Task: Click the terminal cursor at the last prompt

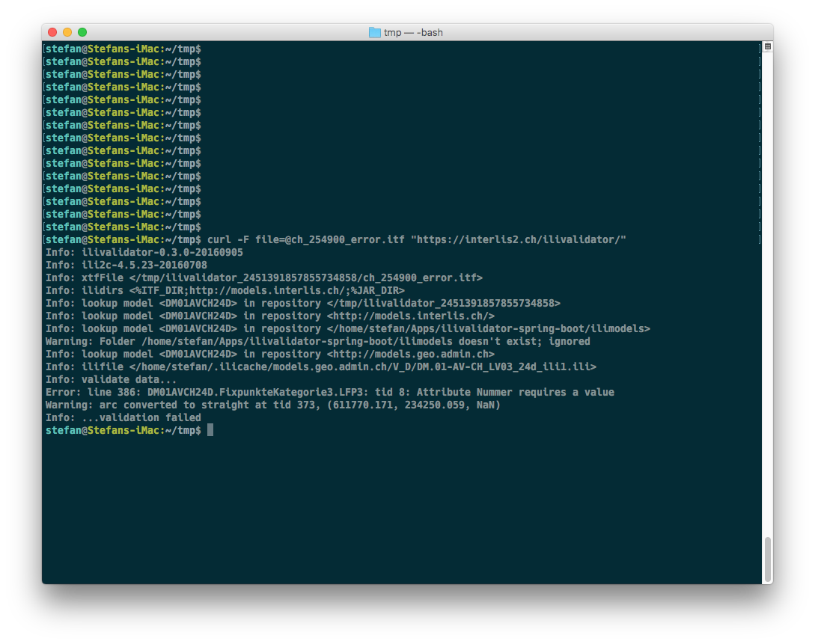Action: (210, 430)
